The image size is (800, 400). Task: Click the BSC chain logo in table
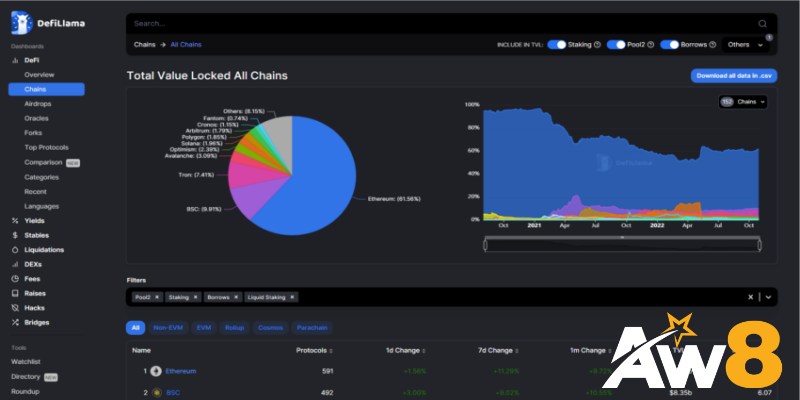[157, 393]
